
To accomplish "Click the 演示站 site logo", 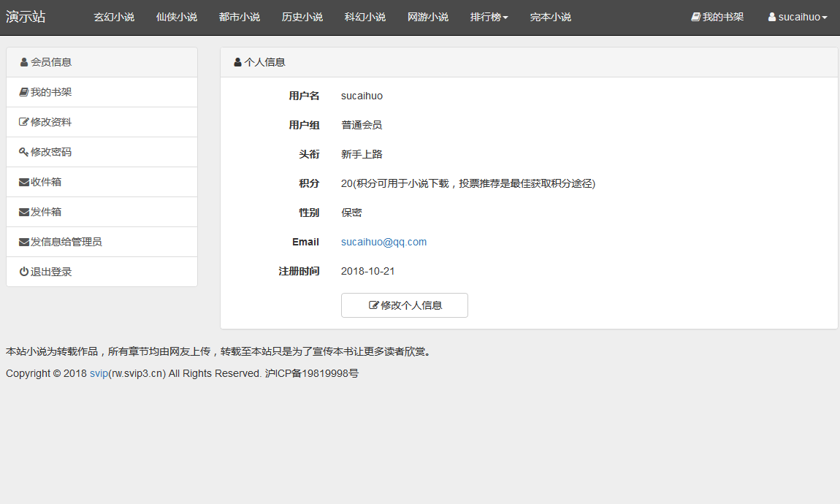I will tap(26, 17).
